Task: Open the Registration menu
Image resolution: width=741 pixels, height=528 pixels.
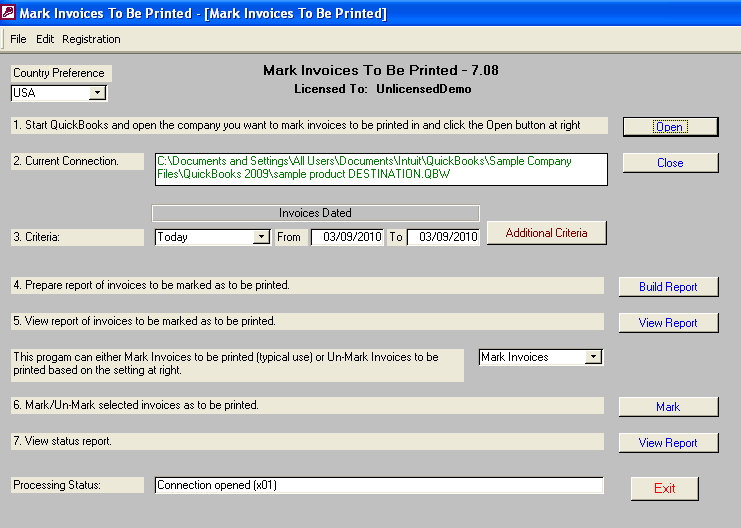Action: pos(91,39)
